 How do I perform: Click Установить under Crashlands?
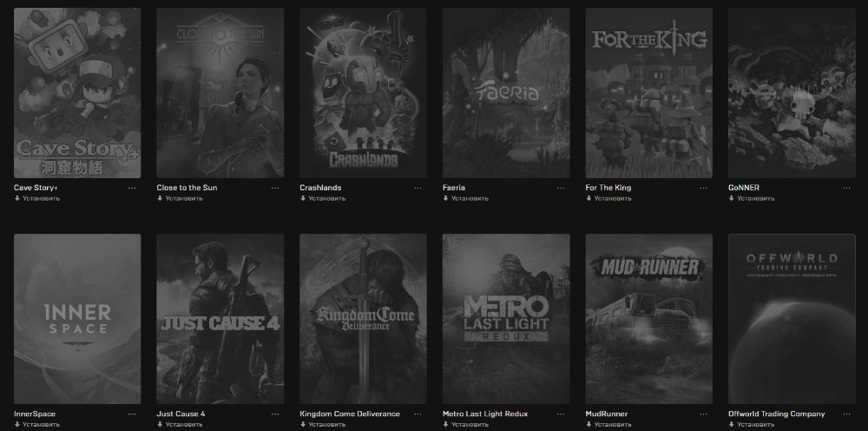point(322,198)
